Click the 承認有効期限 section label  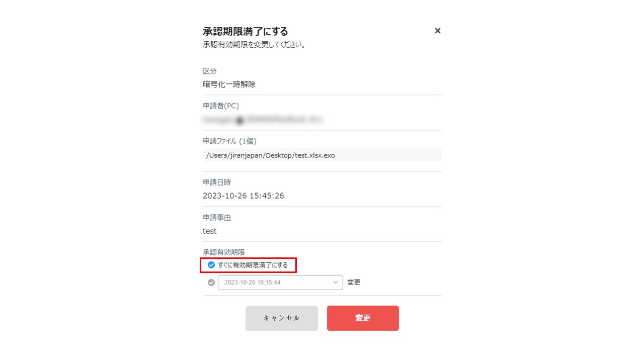[x=223, y=252]
